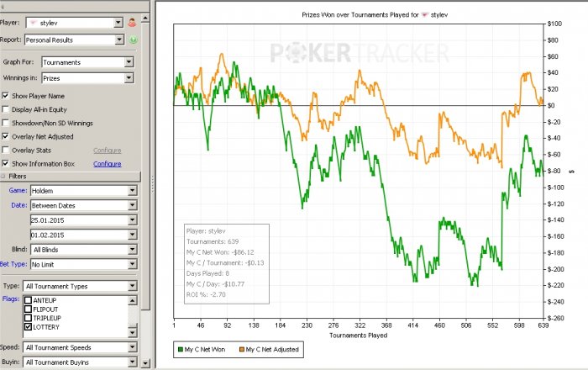Click the Flags list scroll-up arrow
This screenshot has height=370, width=588.
[x=133, y=300]
